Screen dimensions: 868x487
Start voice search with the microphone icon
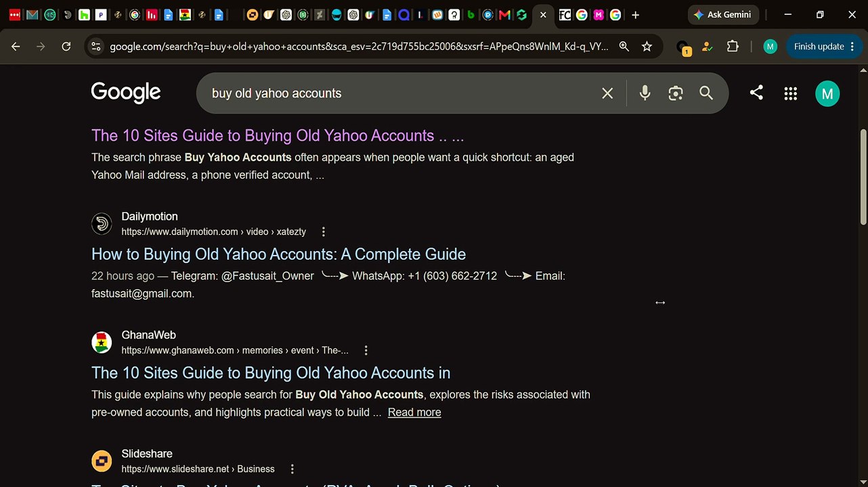pyautogui.click(x=645, y=93)
